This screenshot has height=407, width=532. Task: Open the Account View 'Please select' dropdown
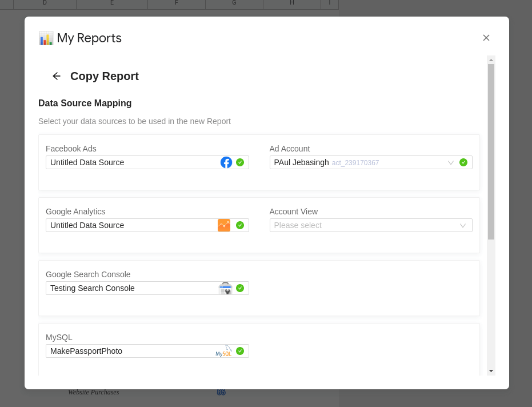click(x=371, y=225)
